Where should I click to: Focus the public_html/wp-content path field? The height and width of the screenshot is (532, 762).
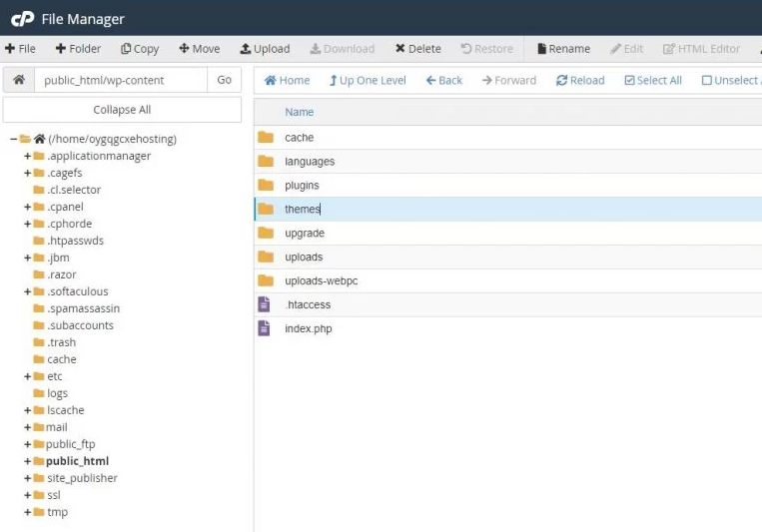tap(121, 80)
